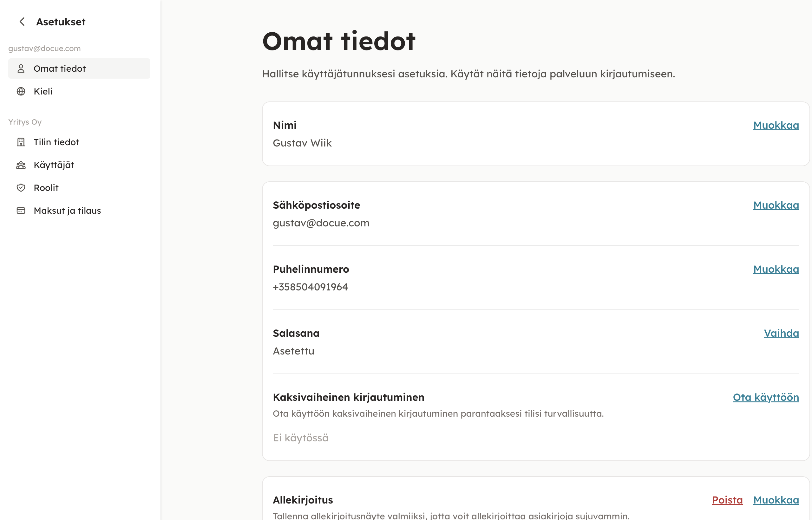Edit the Nimi field via Muokkaa
The image size is (812, 520).
click(776, 125)
